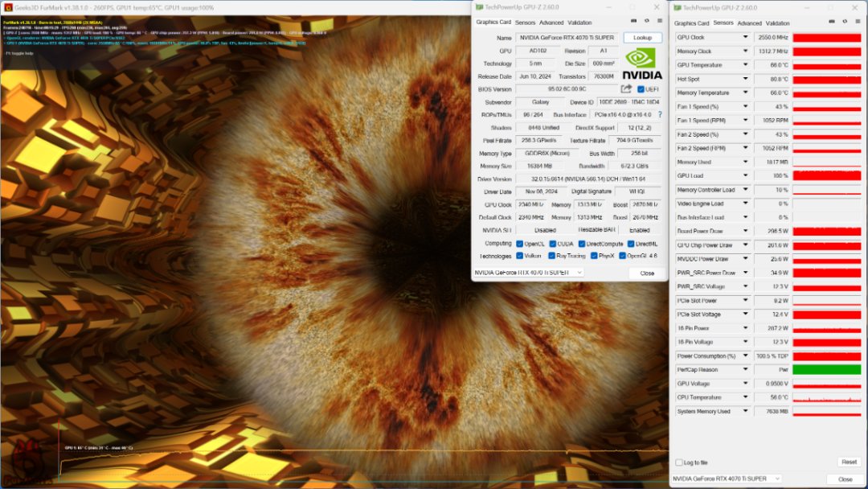
Task: Expand the GPU Load sensor dropdown arrow
Action: 745,175
